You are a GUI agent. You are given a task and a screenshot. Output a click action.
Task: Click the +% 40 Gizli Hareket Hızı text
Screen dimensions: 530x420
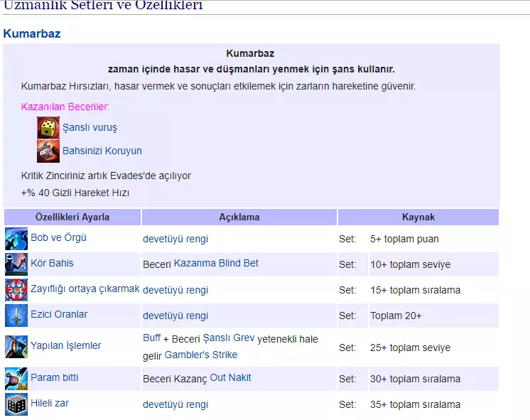click(75, 193)
